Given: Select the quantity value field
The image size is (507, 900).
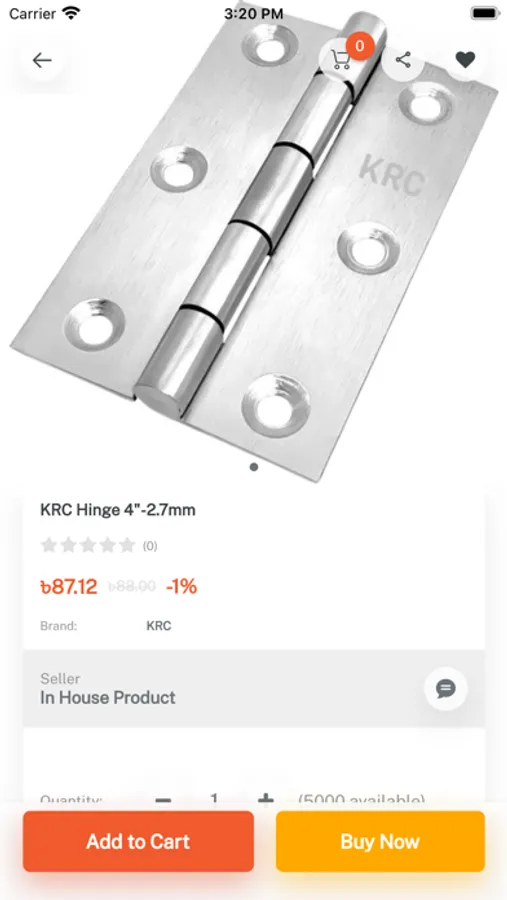Looking at the screenshot, I should click(214, 798).
